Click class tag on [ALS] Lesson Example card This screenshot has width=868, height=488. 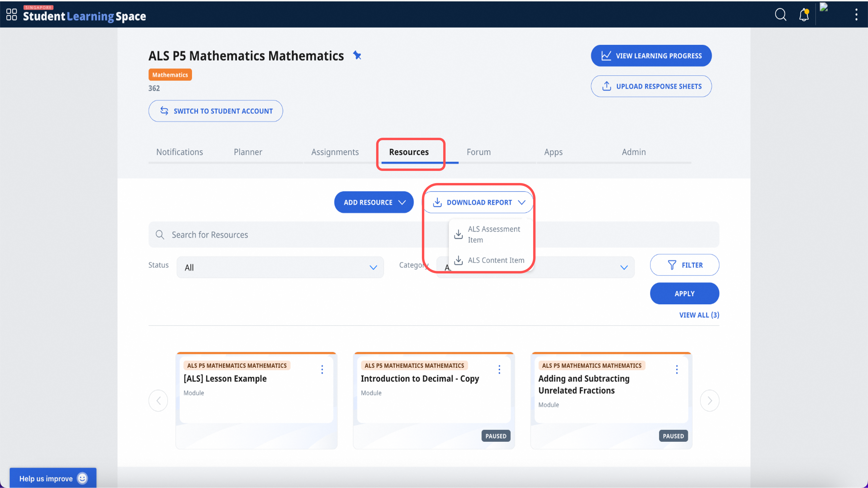237,366
